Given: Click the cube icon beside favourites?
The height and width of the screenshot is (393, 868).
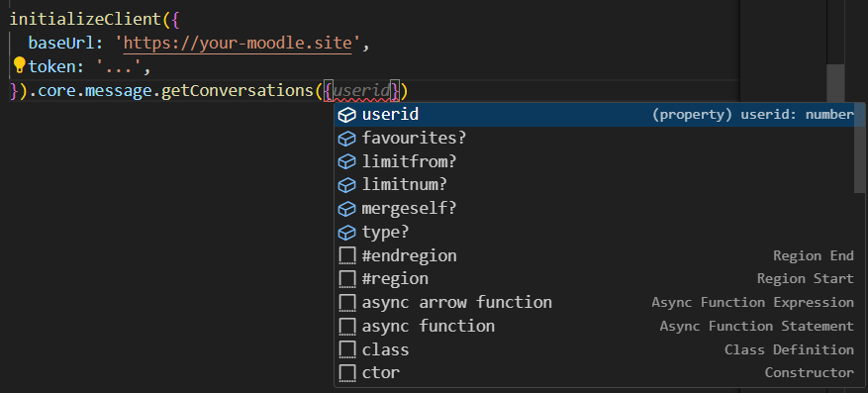Looking at the screenshot, I should (346, 139).
